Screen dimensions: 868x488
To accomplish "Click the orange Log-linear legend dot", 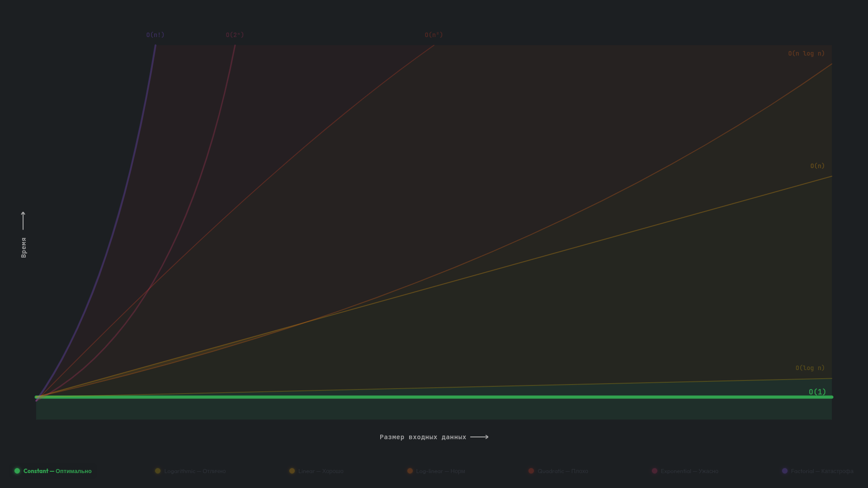I will point(410,471).
